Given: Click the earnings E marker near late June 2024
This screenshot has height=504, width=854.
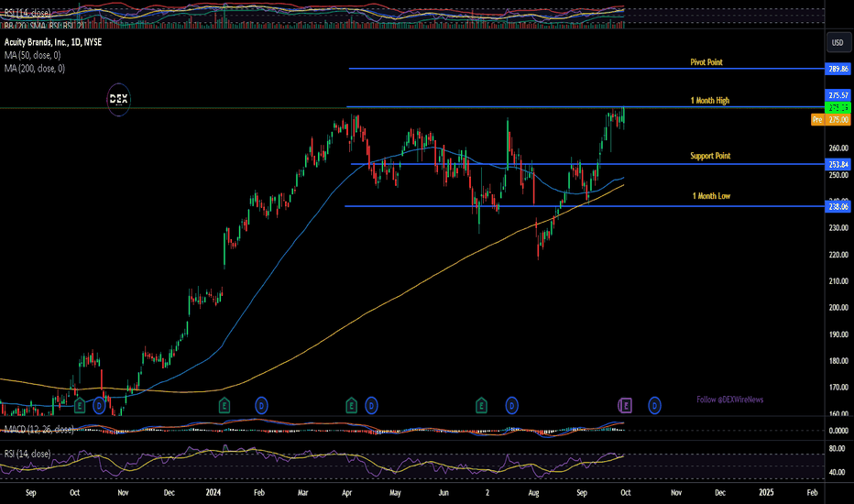Looking at the screenshot, I should coord(481,405).
